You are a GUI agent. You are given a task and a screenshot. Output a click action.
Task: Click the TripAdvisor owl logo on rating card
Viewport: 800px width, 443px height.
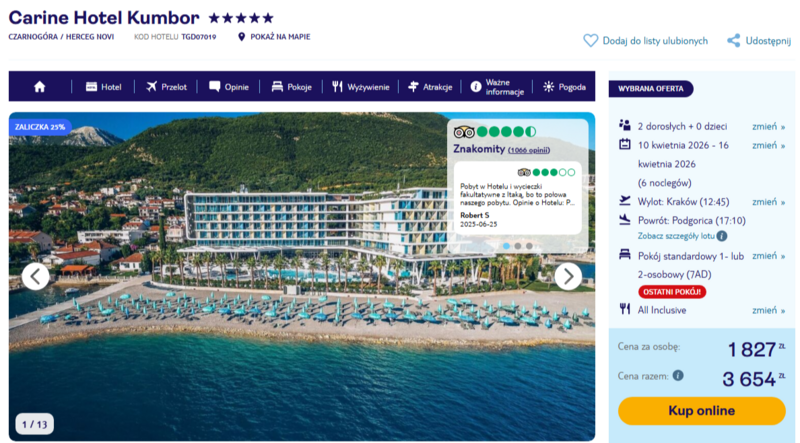tap(464, 132)
